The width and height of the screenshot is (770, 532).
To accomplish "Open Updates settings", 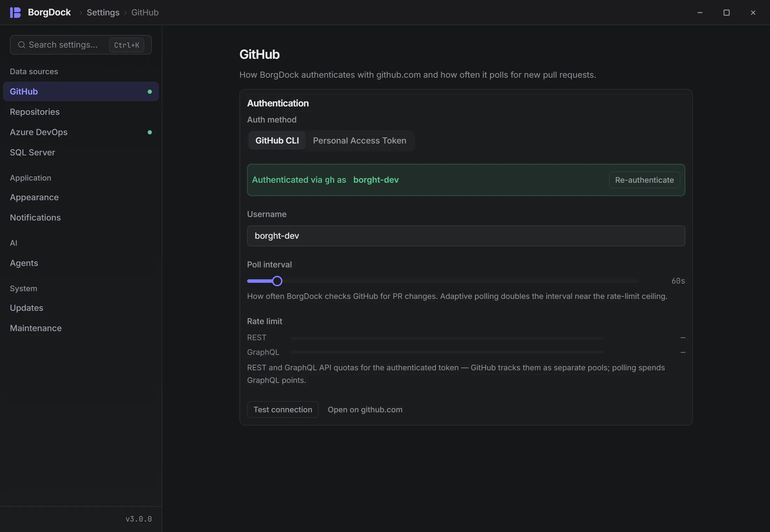I will 81,308.
